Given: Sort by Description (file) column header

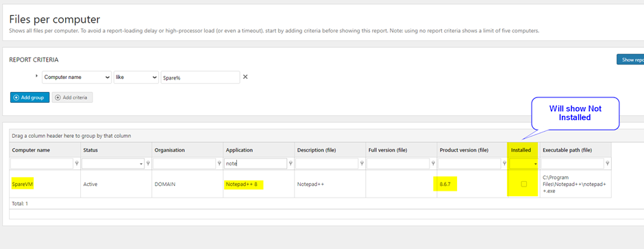Looking at the screenshot, I should pyautogui.click(x=330, y=150).
